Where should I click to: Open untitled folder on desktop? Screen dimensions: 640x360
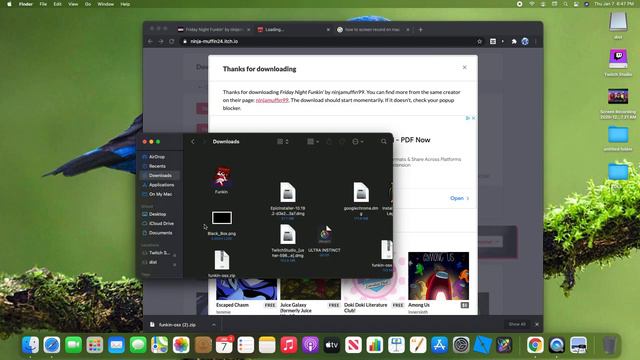coord(618,135)
